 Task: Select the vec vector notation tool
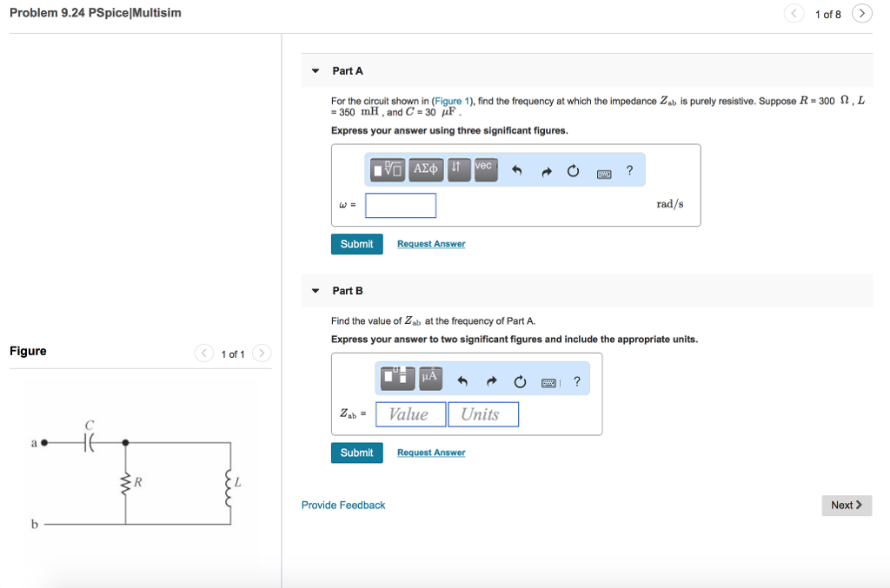click(x=485, y=169)
